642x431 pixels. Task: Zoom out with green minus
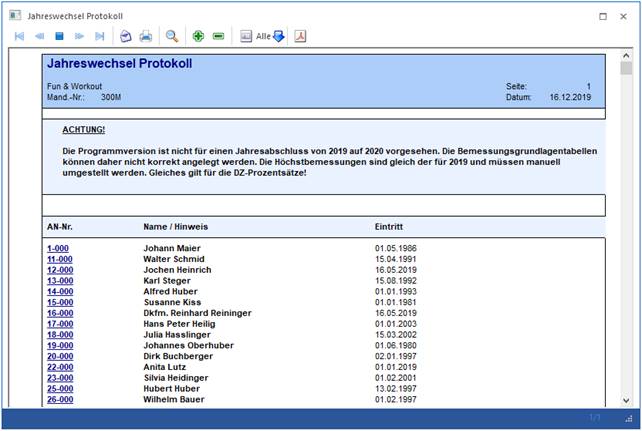[x=218, y=36]
